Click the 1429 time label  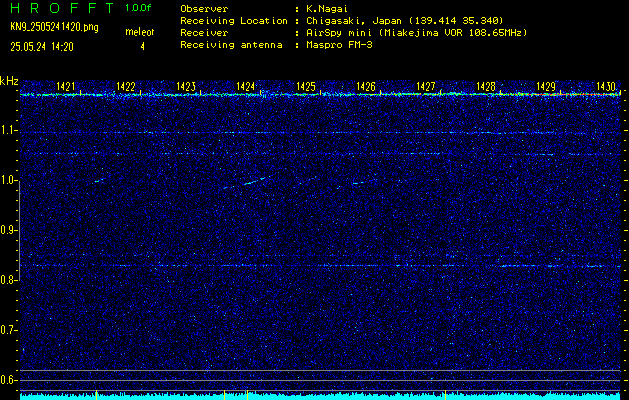[x=546, y=86]
